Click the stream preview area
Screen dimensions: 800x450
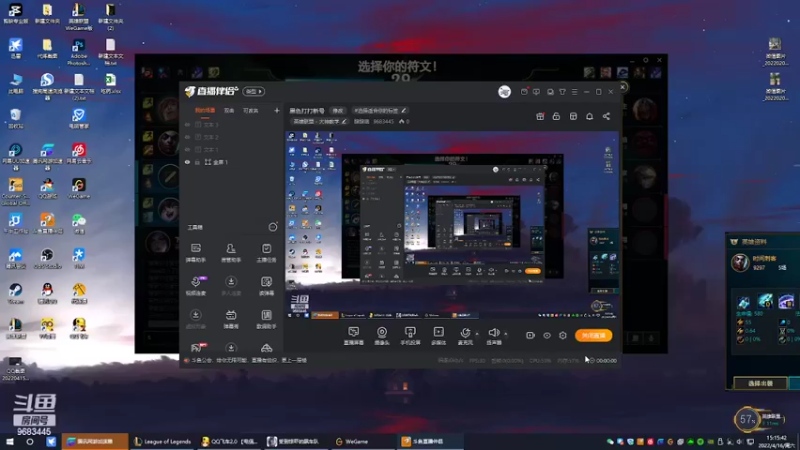click(452, 225)
